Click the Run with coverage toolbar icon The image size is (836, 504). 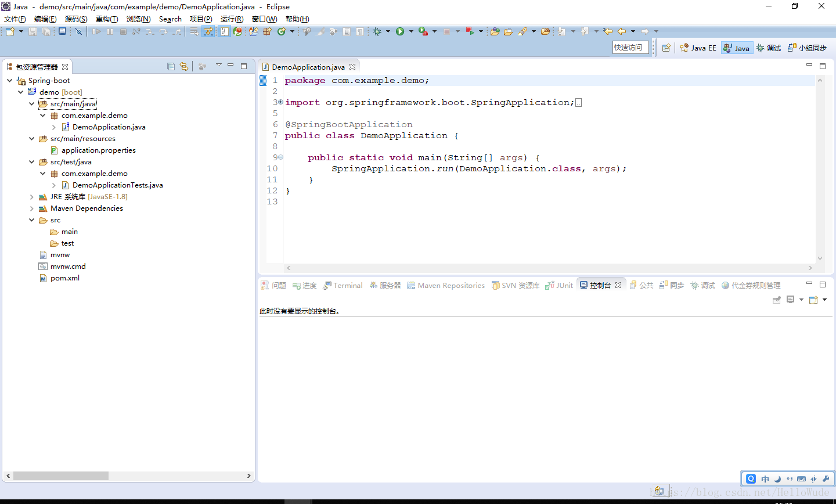coord(423,31)
